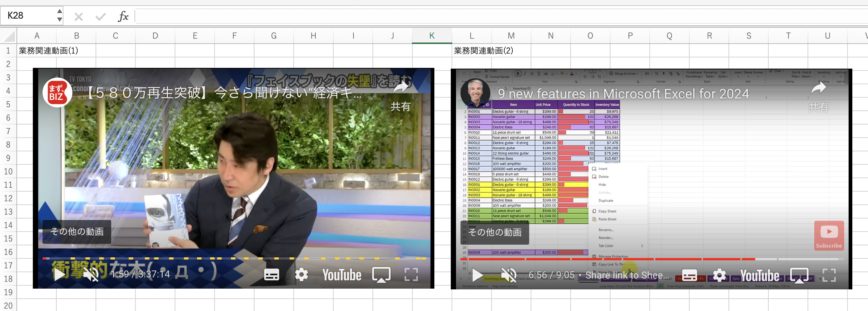Open settings gear on the first video
Viewport: 868px width, 311px height.
coord(302,275)
